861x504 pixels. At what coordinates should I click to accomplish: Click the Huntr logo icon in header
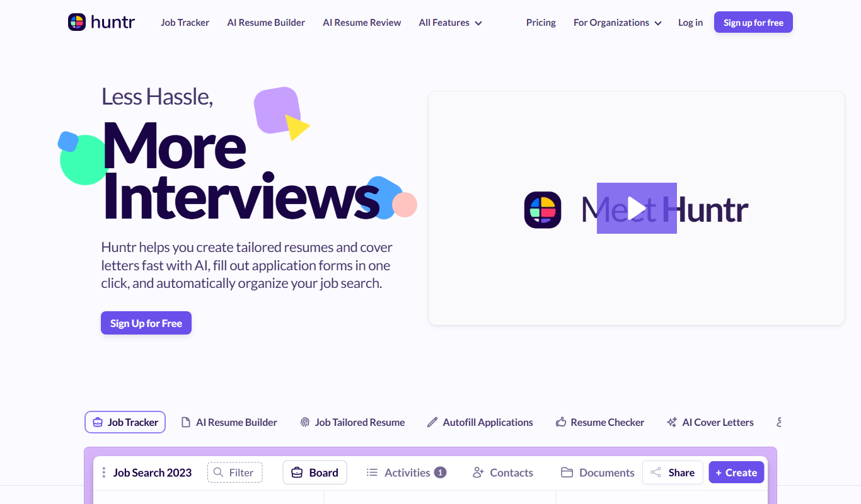77,22
